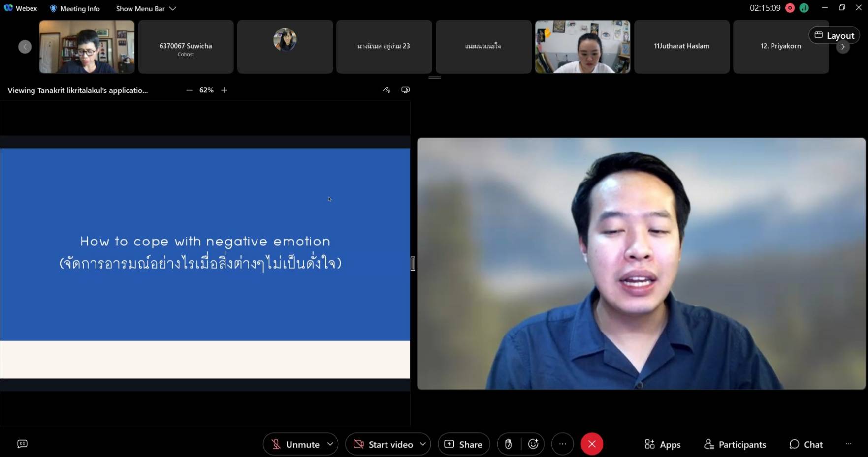Click the annotate pen icon
868x457 pixels.
coord(386,90)
